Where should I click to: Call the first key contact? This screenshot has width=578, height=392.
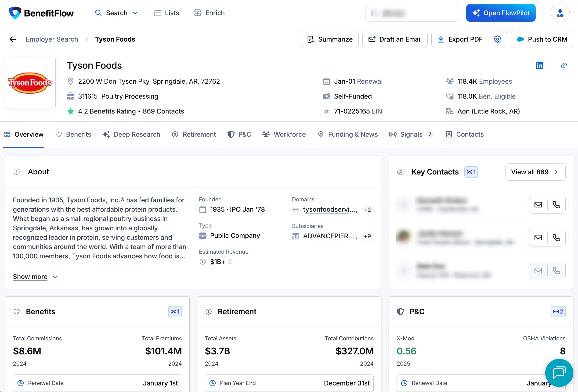pos(556,205)
